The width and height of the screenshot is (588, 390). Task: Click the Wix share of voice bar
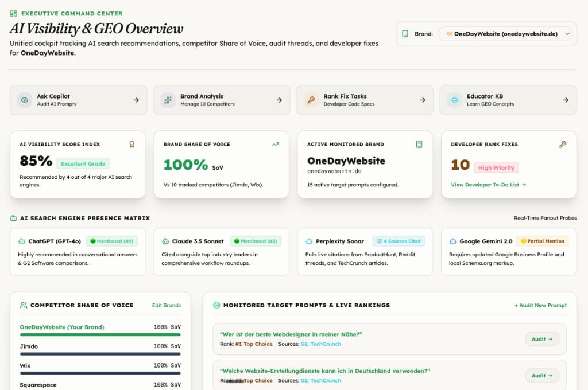point(100,373)
